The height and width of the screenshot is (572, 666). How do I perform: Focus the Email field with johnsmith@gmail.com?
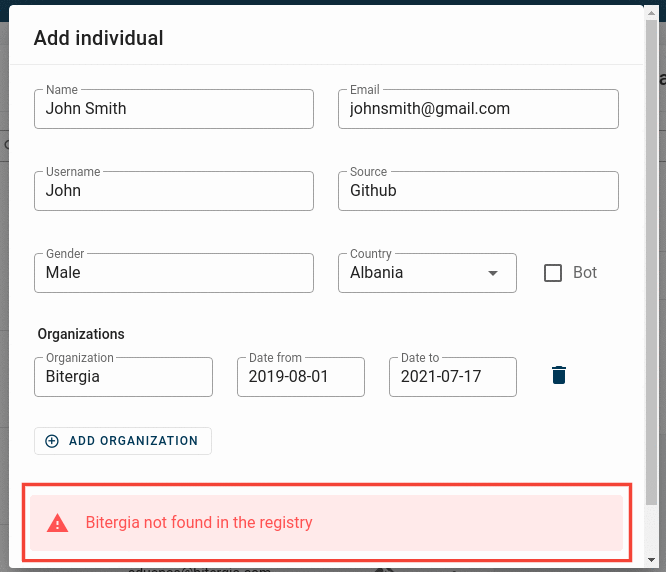click(478, 109)
